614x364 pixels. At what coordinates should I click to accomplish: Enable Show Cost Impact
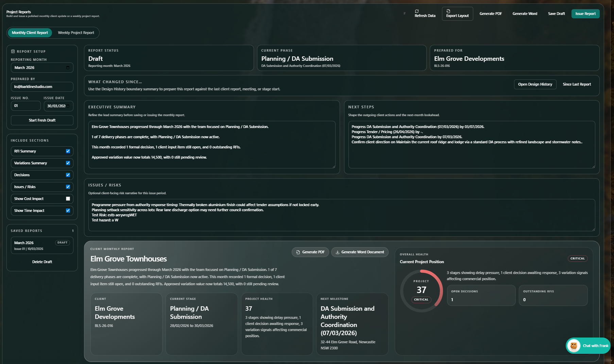point(68,199)
